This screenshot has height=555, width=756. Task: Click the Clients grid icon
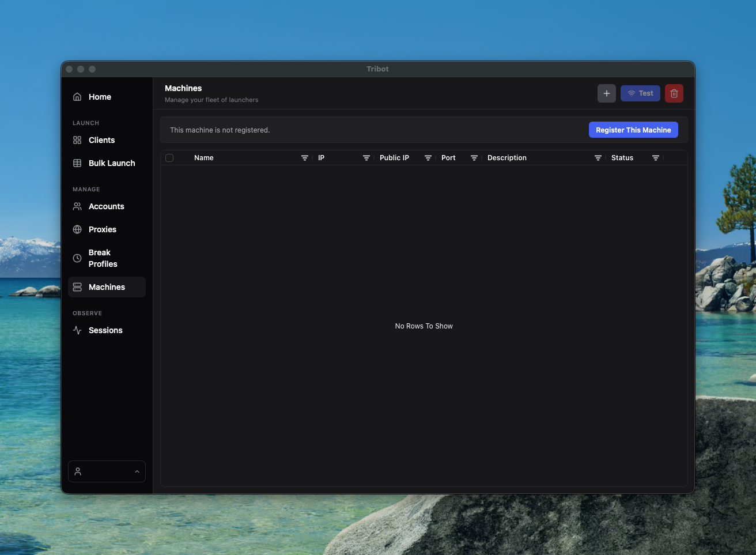pyautogui.click(x=77, y=140)
